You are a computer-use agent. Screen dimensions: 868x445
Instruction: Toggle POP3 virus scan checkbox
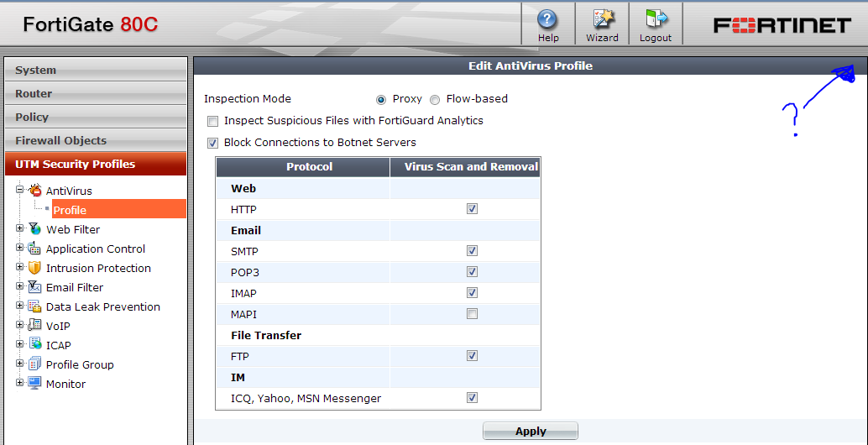tap(472, 272)
